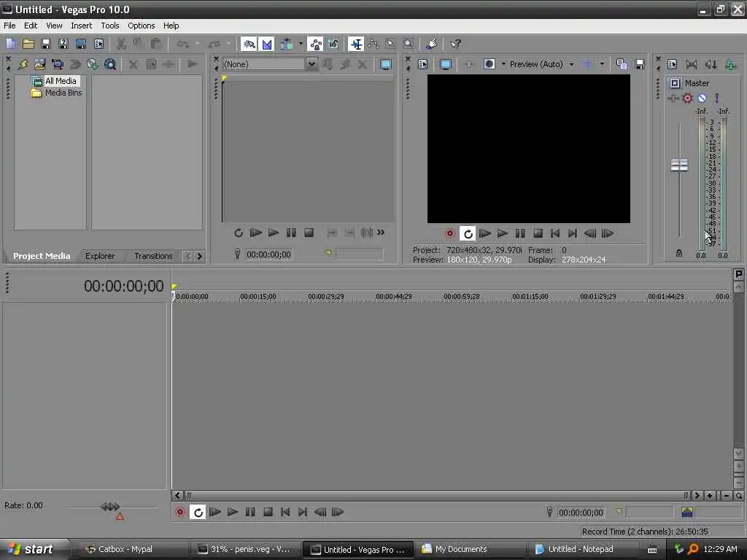Click the Master FX icon
The image size is (747, 560).
coord(673,98)
